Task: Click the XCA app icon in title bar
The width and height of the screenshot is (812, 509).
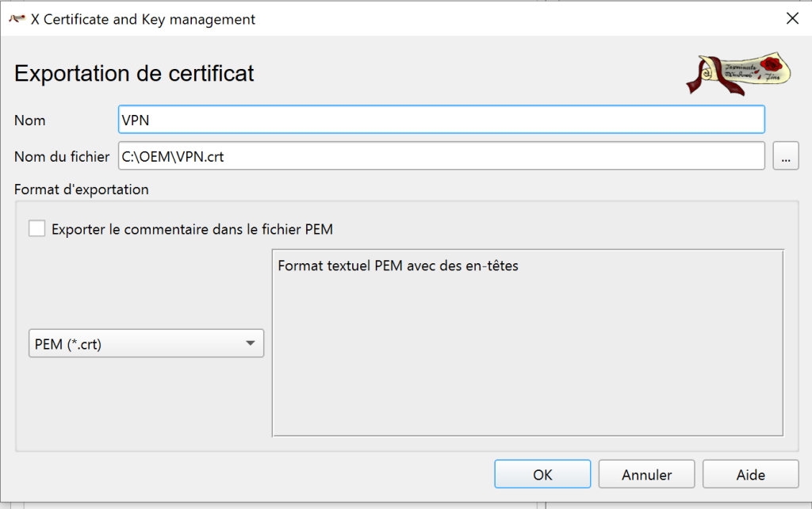Action: pyautogui.click(x=16, y=19)
